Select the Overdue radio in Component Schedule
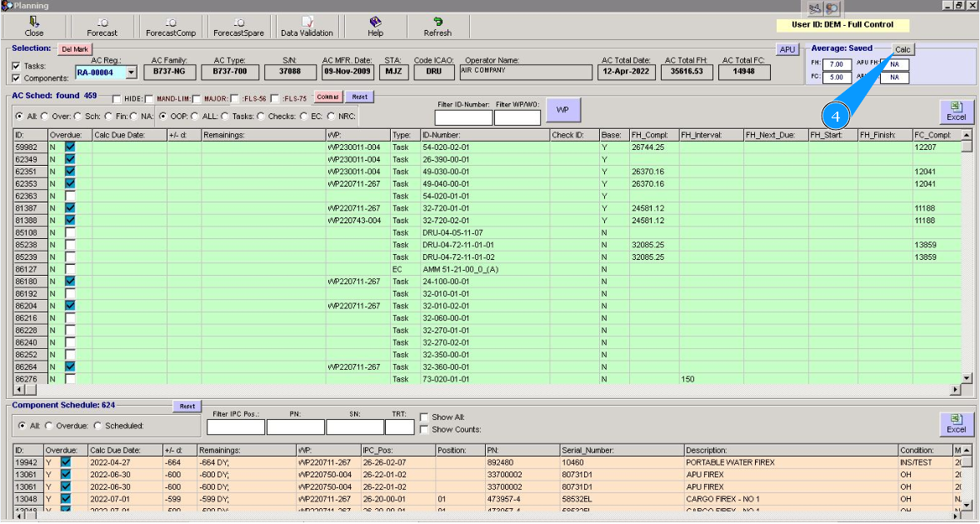The image size is (980, 524). point(49,426)
